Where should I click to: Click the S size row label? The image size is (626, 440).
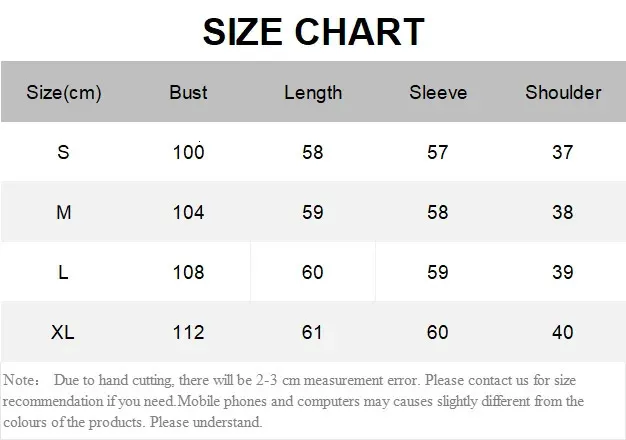pos(63,152)
